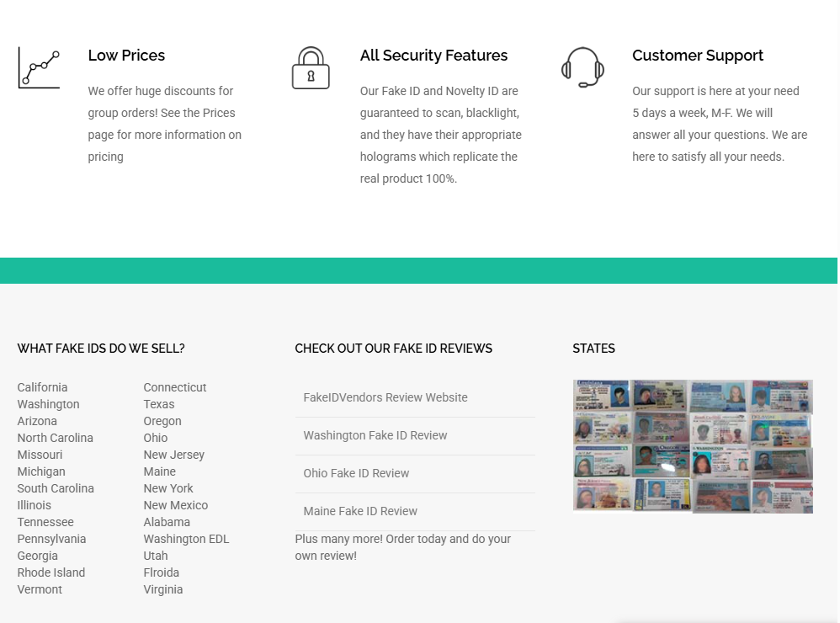Choose the Rhode Island link
Screen dimensions: 840x623
tap(51, 572)
